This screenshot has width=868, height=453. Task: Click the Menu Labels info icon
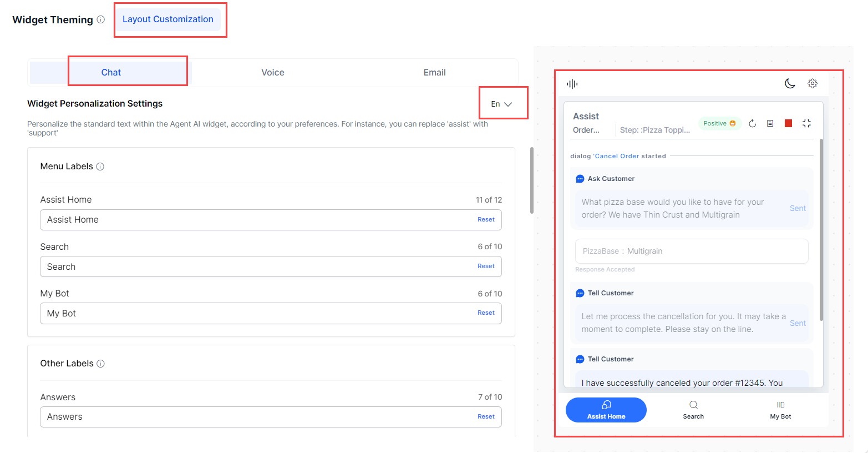100,167
